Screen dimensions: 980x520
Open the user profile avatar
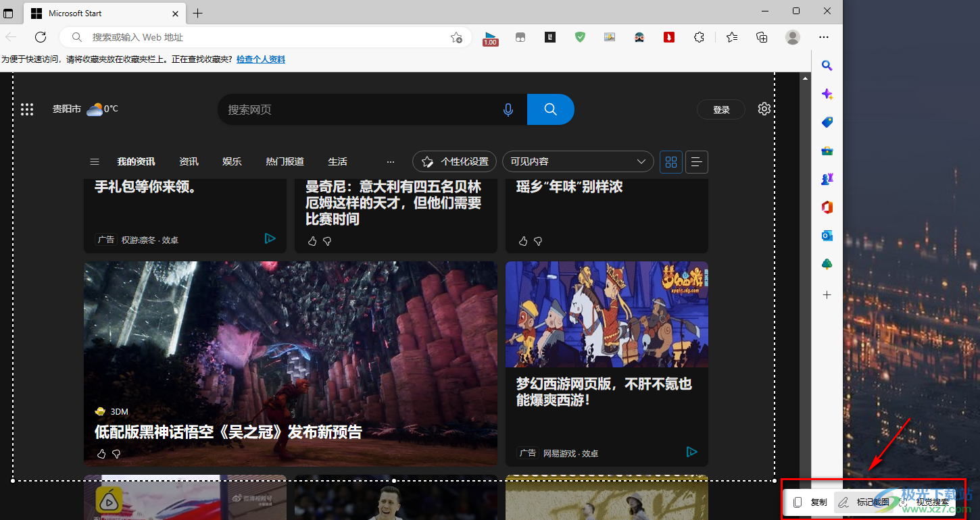tap(793, 37)
